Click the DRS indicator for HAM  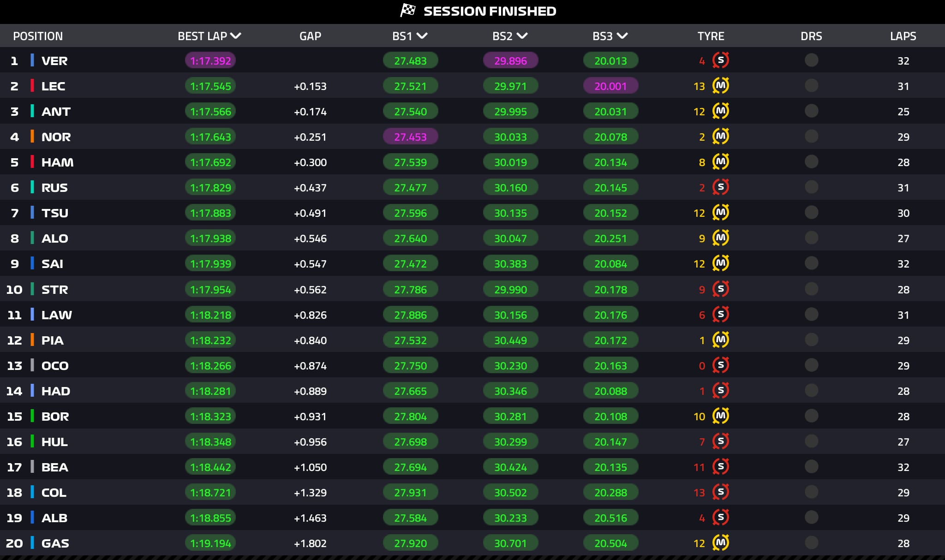811,162
